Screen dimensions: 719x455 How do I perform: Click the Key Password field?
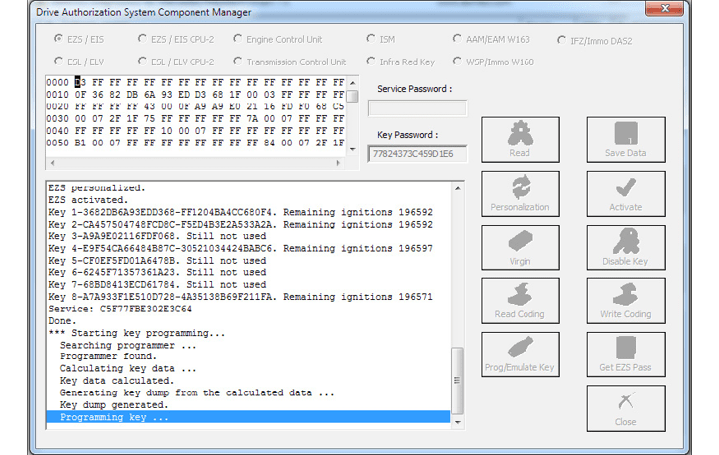point(417,154)
